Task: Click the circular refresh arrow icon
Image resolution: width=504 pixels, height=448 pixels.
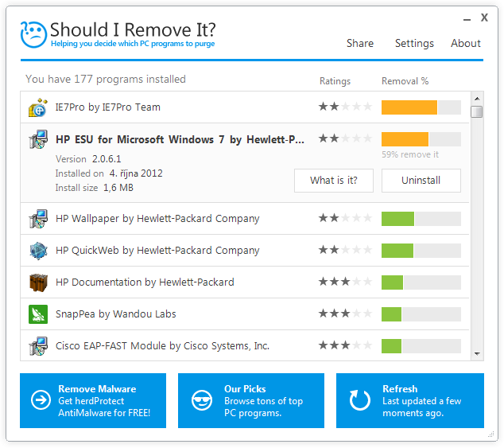Action: click(359, 400)
